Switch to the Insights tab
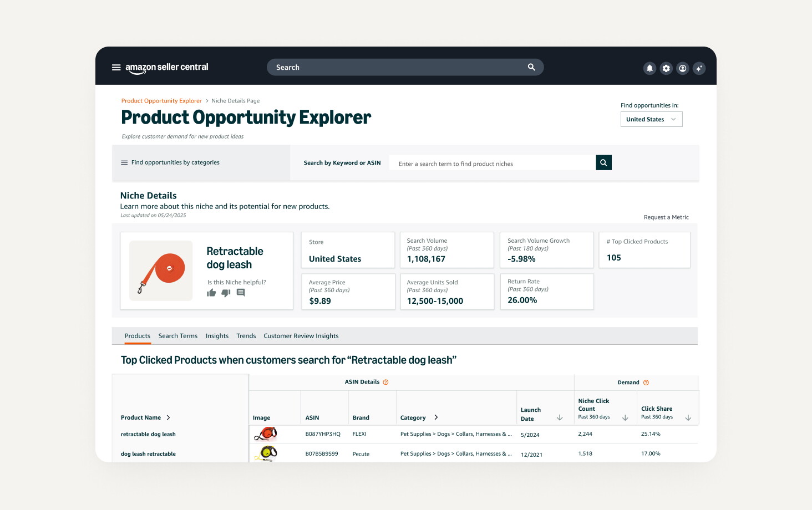Viewport: 812px width, 510px height. point(217,336)
